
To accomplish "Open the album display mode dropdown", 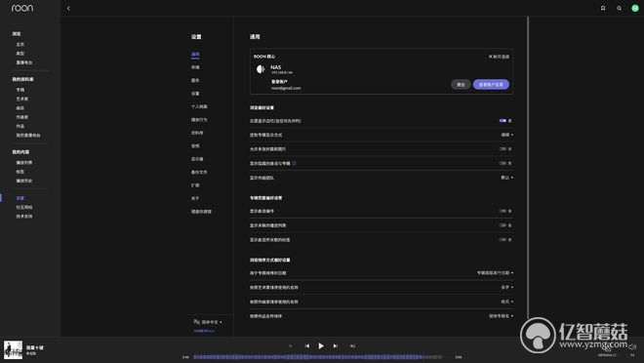I will [506, 135].
